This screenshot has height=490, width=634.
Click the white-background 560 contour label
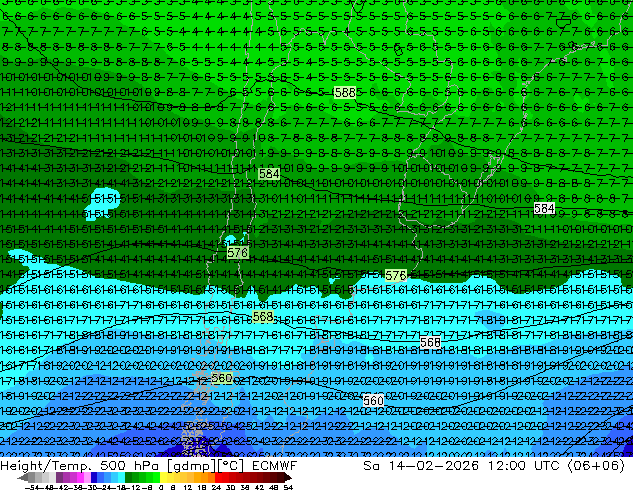[x=373, y=401]
